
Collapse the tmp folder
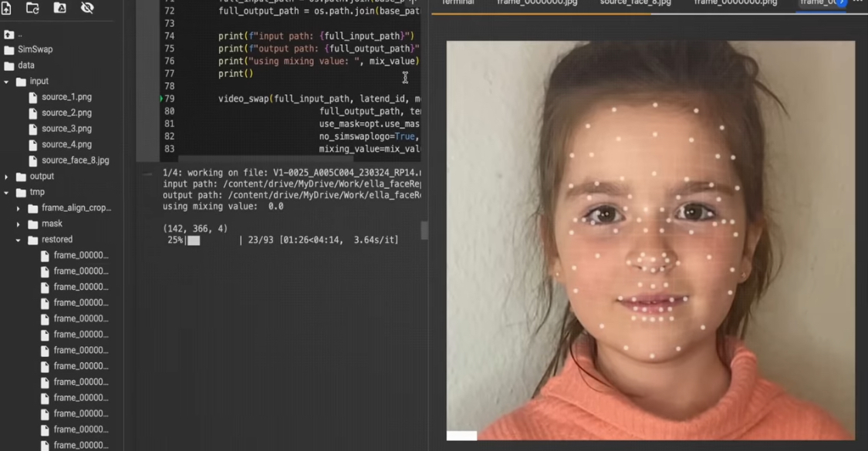coord(7,193)
